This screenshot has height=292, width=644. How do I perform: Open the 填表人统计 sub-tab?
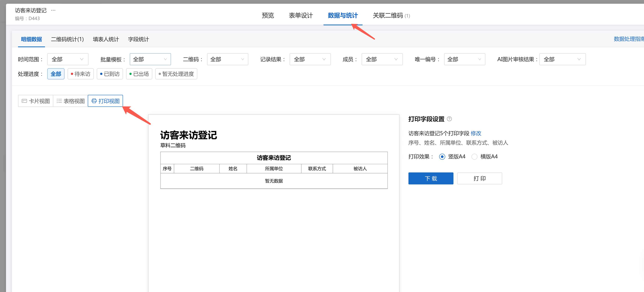[106, 39]
